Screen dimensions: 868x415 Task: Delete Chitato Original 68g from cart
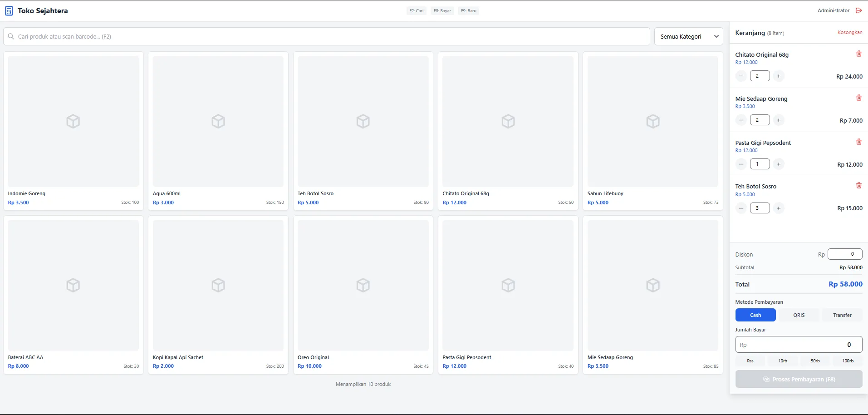click(x=858, y=54)
